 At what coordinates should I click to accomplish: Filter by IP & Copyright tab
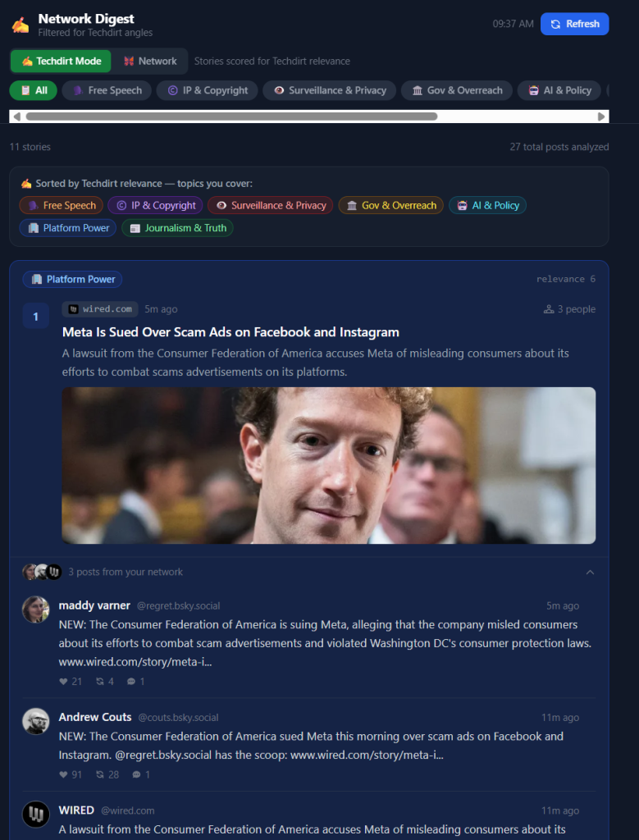click(208, 90)
